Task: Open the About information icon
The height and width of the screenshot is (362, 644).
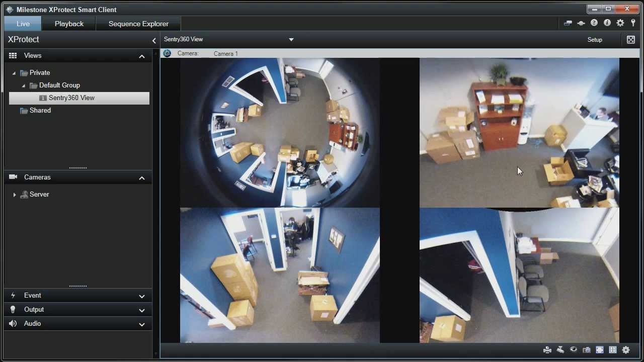Action: (x=607, y=23)
